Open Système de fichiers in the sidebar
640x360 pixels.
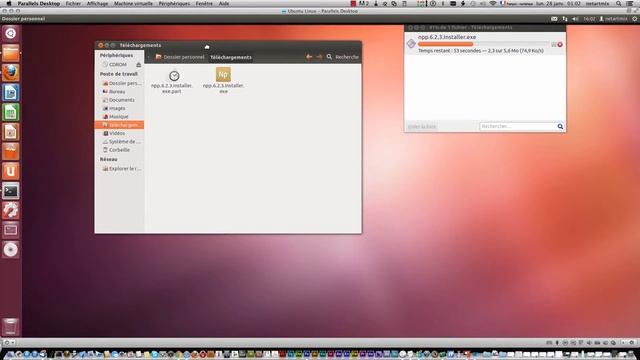tap(121, 142)
